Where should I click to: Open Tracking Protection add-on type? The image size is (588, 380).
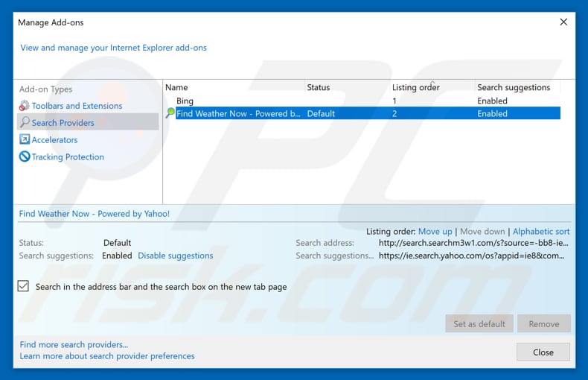[x=68, y=157]
